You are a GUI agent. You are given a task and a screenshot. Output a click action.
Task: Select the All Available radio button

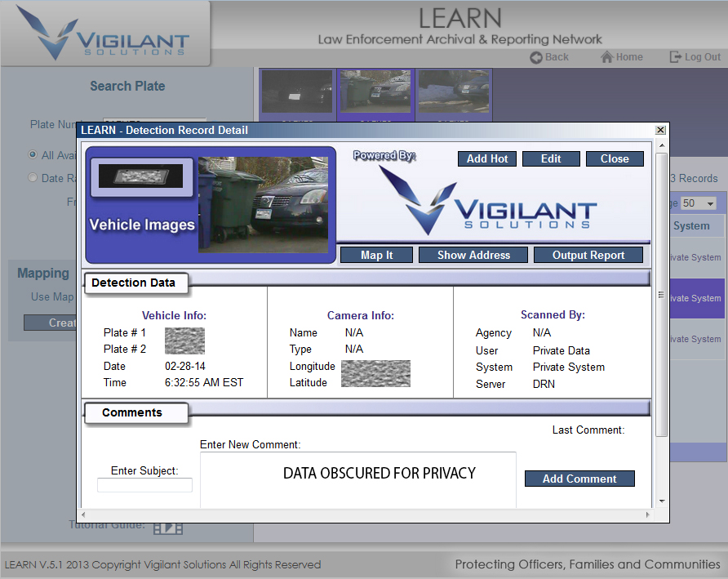tap(33, 154)
